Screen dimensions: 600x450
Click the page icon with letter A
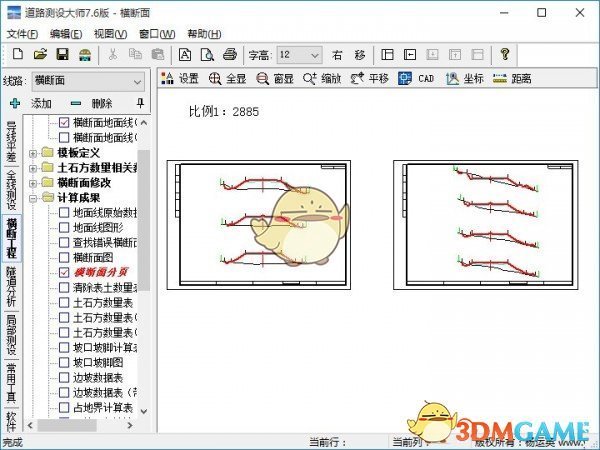coord(185,55)
